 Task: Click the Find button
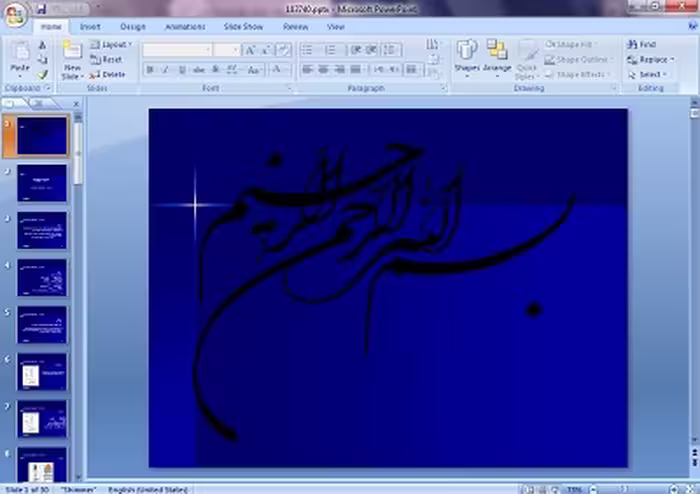click(x=642, y=44)
